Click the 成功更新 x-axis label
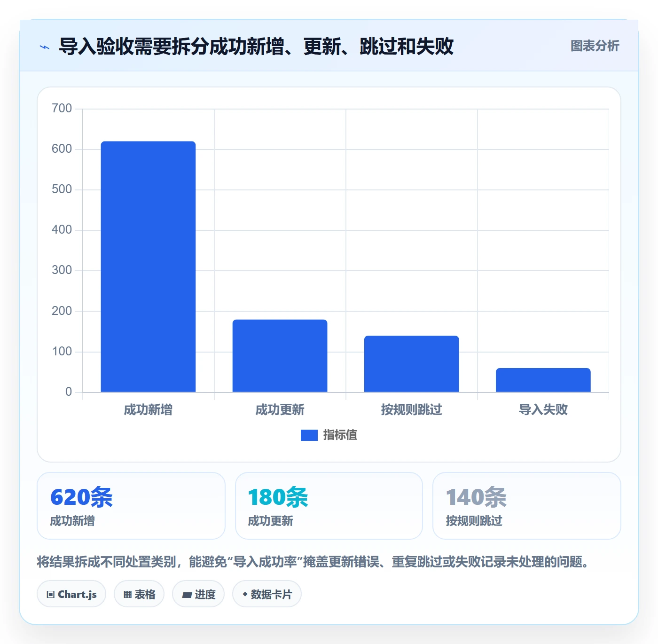The image size is (658, 644). click(280, 410)
